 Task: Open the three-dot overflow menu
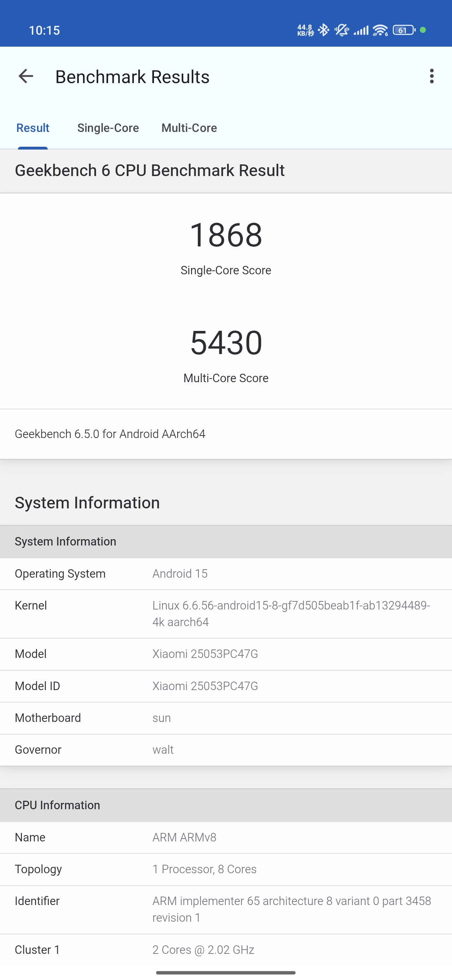click(x=432, y=76)
